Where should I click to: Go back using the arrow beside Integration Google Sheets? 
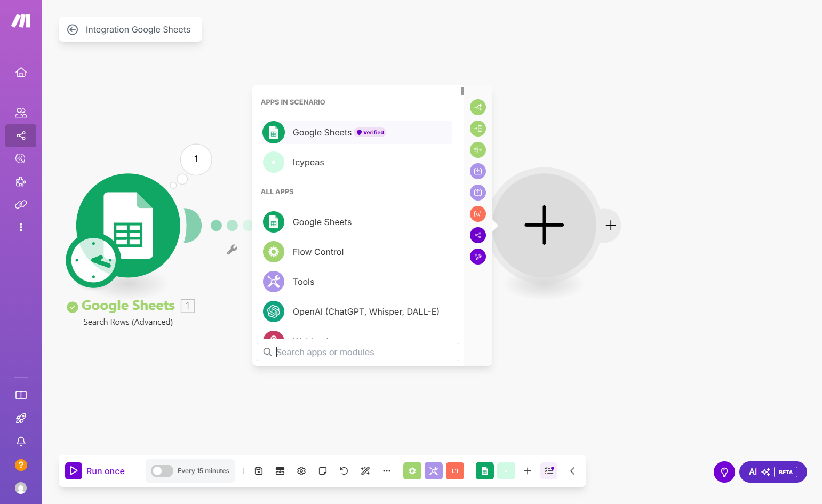(73, 30)
